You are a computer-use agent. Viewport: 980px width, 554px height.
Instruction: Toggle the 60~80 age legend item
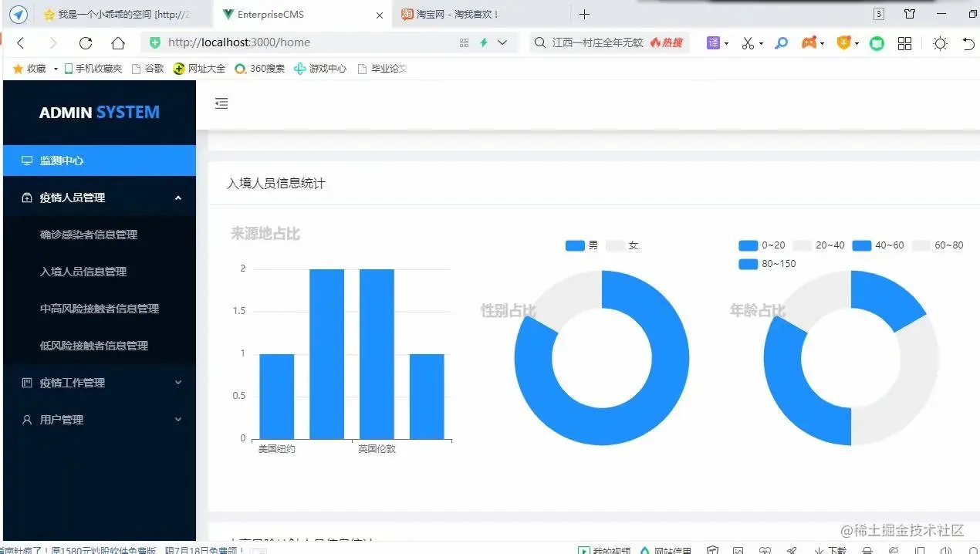938,245
